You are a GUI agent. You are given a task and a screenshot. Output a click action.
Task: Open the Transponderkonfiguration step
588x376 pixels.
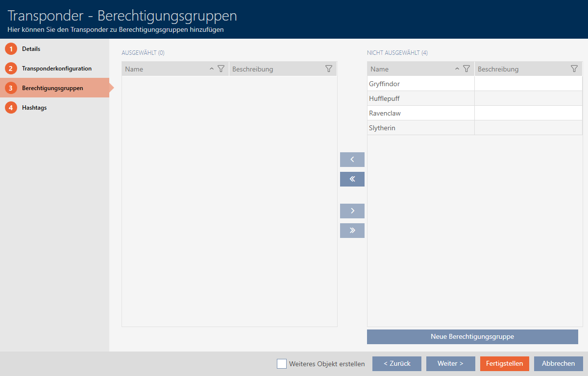click(x=56, y=69)
